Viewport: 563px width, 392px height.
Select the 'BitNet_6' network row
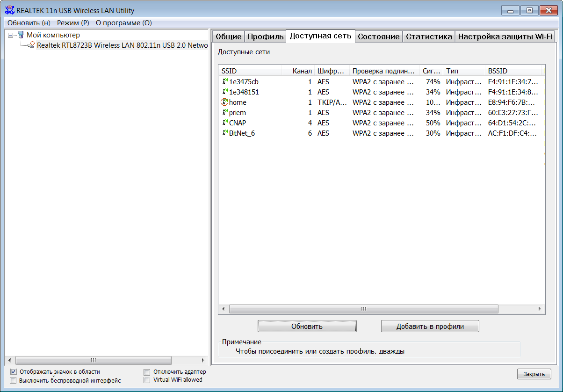pyautogui.click(x=381, y=133)
